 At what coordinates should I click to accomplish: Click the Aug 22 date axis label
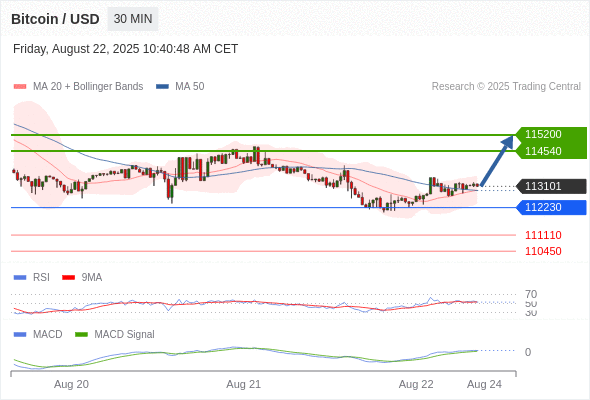coord(416,385)
